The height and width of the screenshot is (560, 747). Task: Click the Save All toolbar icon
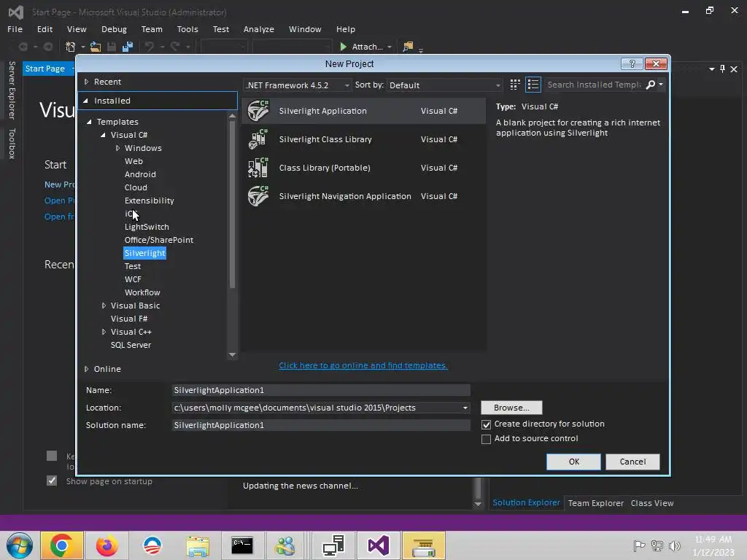(x=127, y=47)
